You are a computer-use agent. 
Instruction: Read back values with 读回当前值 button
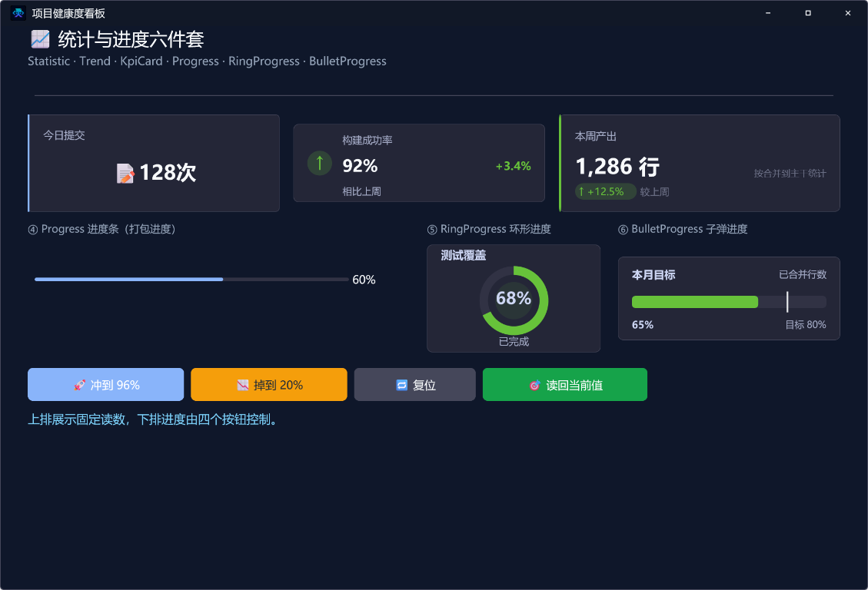pos(564,384)
